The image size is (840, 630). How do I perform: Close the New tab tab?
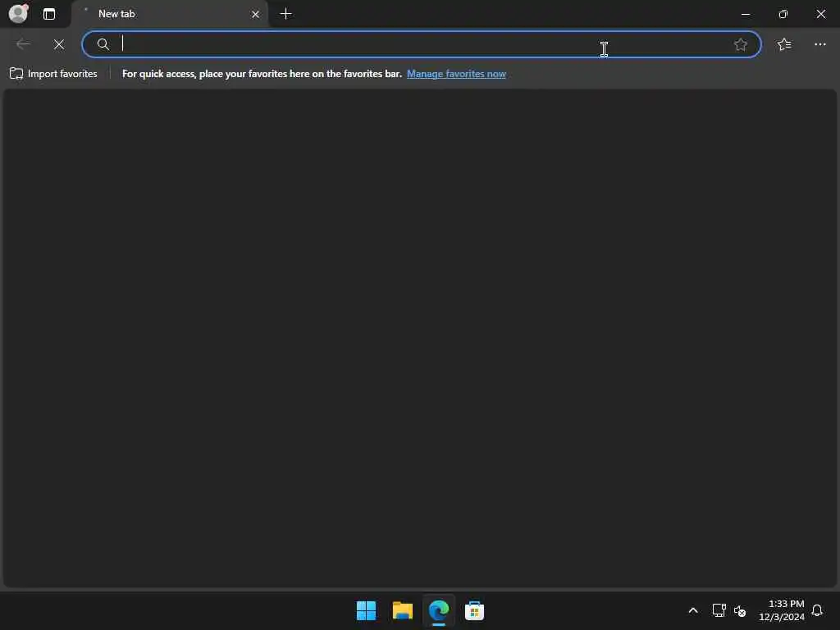[256, 15]
